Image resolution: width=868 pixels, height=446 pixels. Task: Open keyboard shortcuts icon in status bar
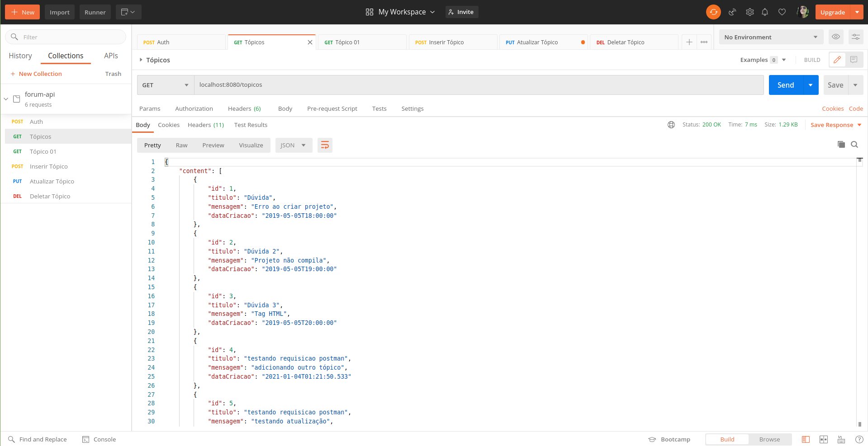point(841,439)
